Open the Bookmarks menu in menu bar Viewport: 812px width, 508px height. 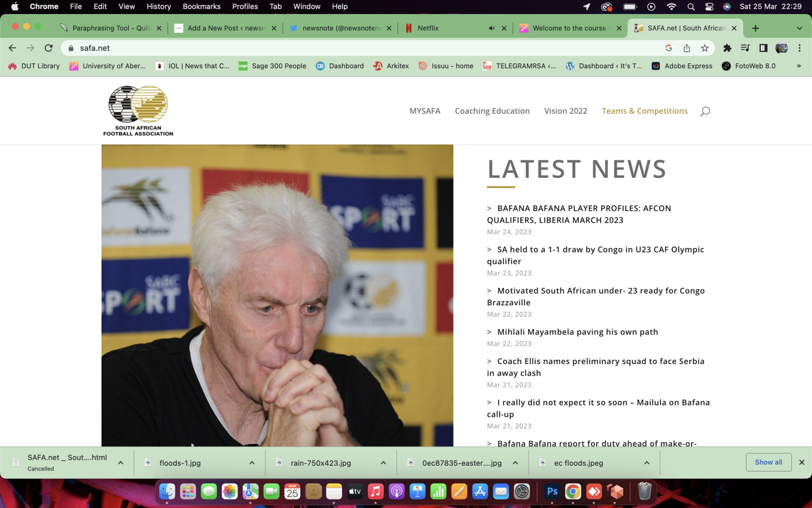pos(201,7)
